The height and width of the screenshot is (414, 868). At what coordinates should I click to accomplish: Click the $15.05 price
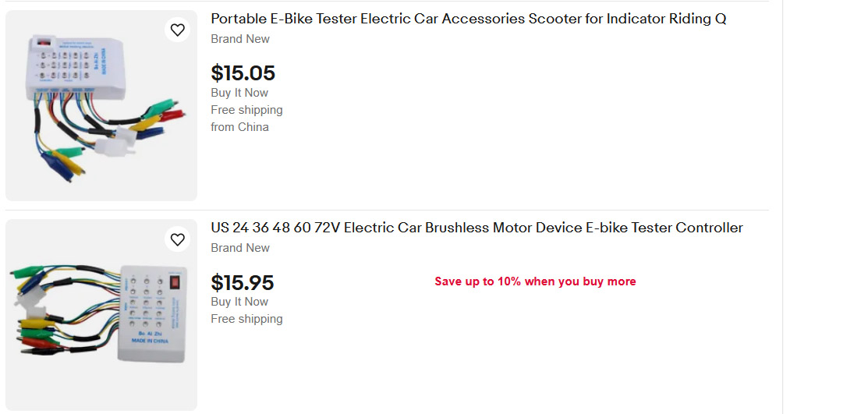coord(243,73)
